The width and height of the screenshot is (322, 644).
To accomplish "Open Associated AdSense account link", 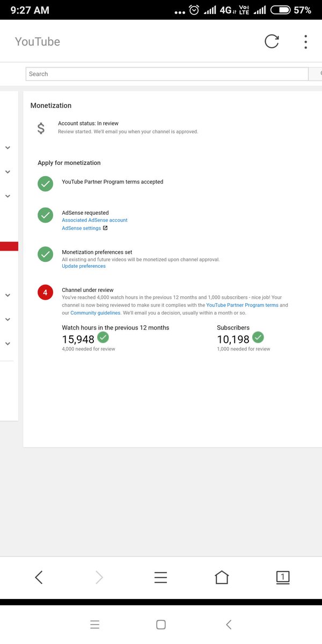I will coord(94,220).
